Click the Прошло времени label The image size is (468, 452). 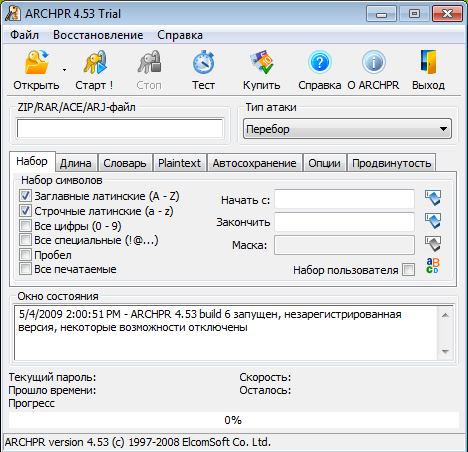pyautogui.click(x=52, y=390)
